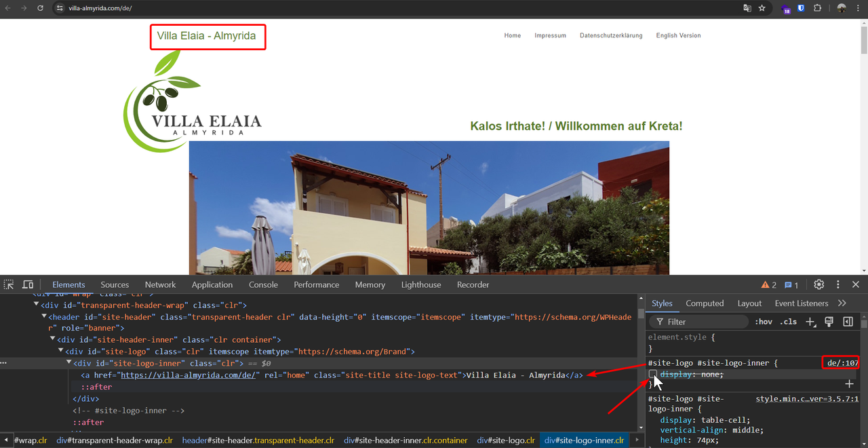Viewport: 868px width, 448px height.
Task: Open DevTools settings gear
Action: pos(819,284)
